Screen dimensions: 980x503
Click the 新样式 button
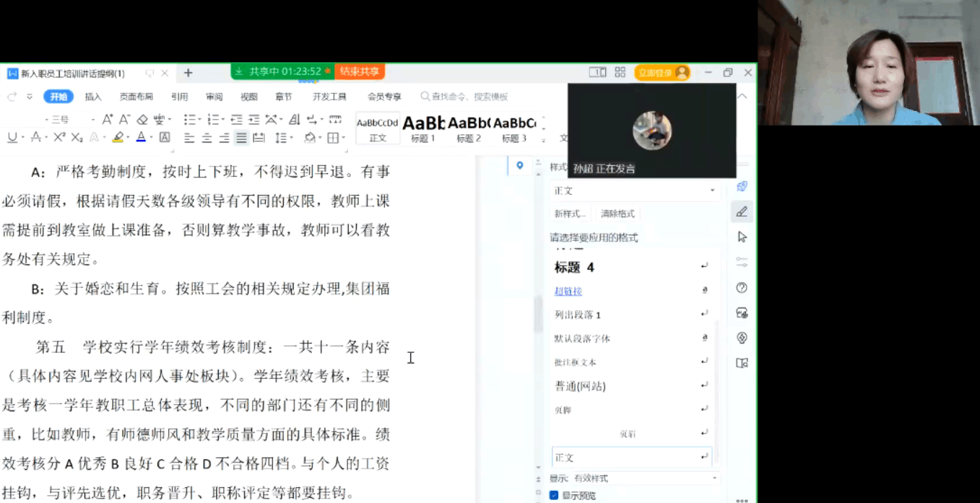(x=571, y=214)
